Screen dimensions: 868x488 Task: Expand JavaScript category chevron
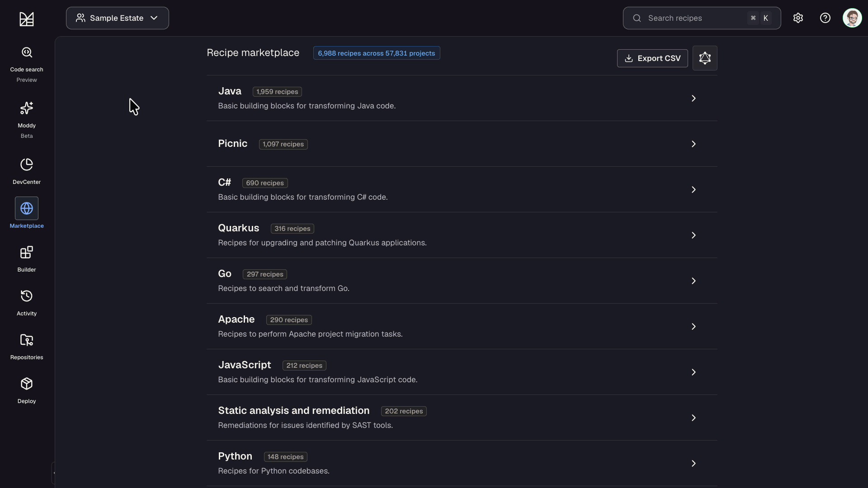(693, 372)
